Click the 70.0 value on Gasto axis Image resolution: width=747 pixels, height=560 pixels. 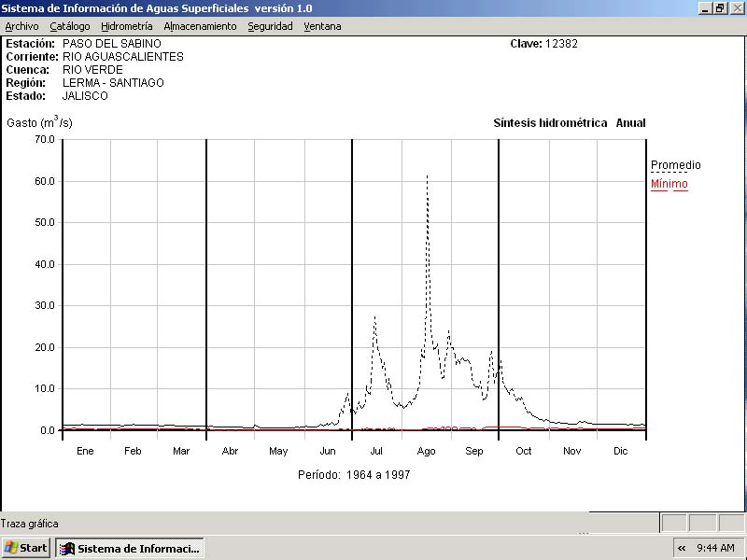click(44, 139)
